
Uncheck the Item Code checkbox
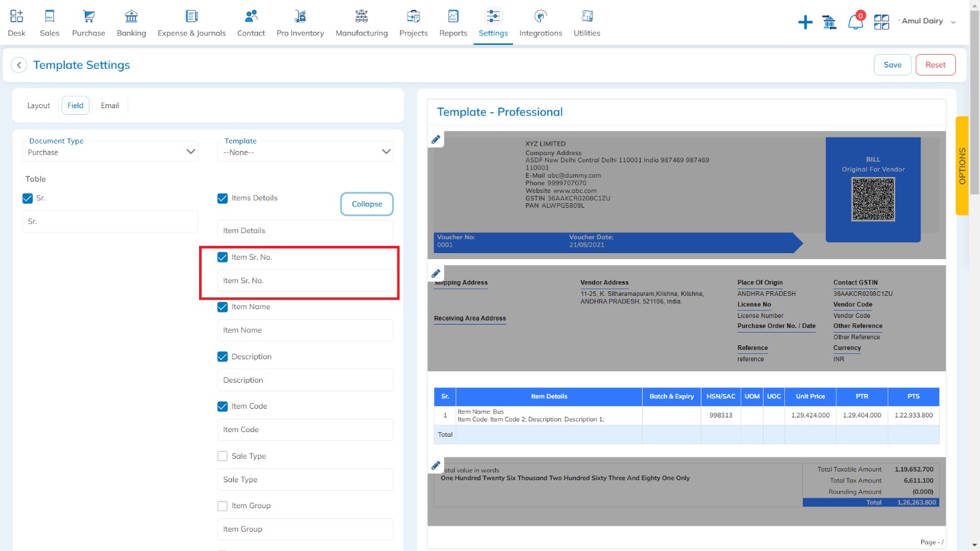click(222, 406)
